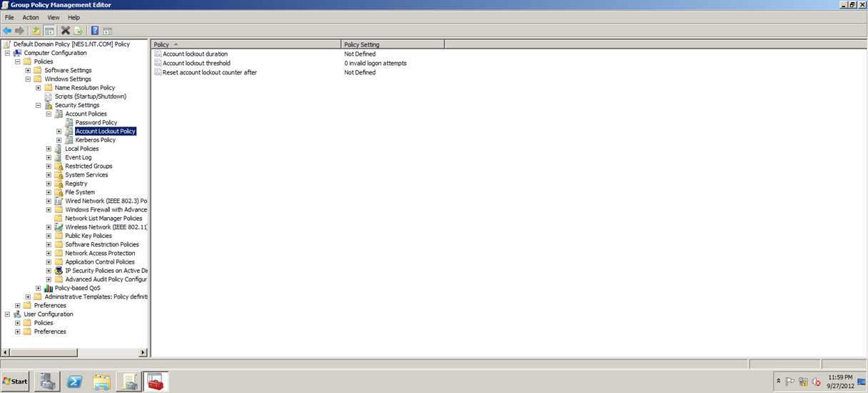Click the Account lockout duration policy icon
This screenshot has width=868, height=393.
(x=158, y=54)
